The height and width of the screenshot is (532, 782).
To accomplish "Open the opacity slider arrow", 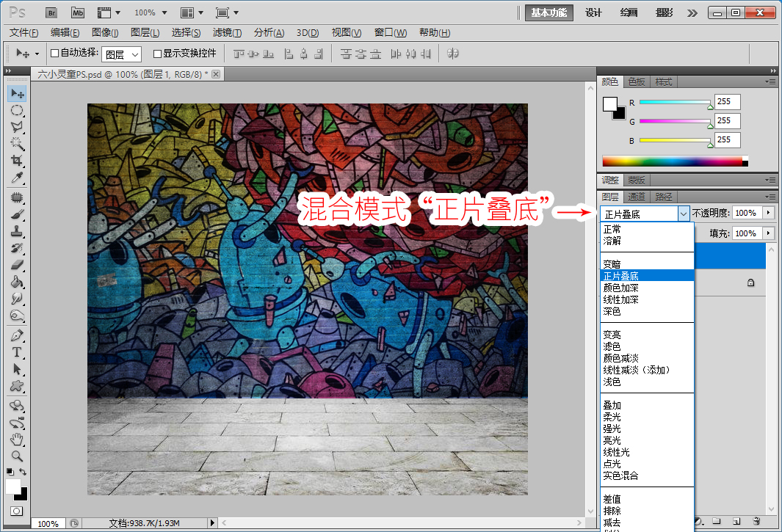I will [x=769, y=213].
